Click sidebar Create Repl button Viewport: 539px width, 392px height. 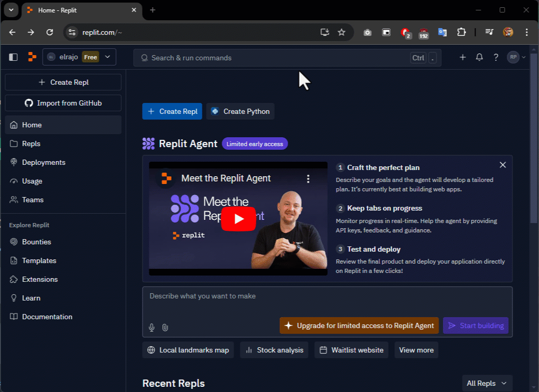[63, 82]
